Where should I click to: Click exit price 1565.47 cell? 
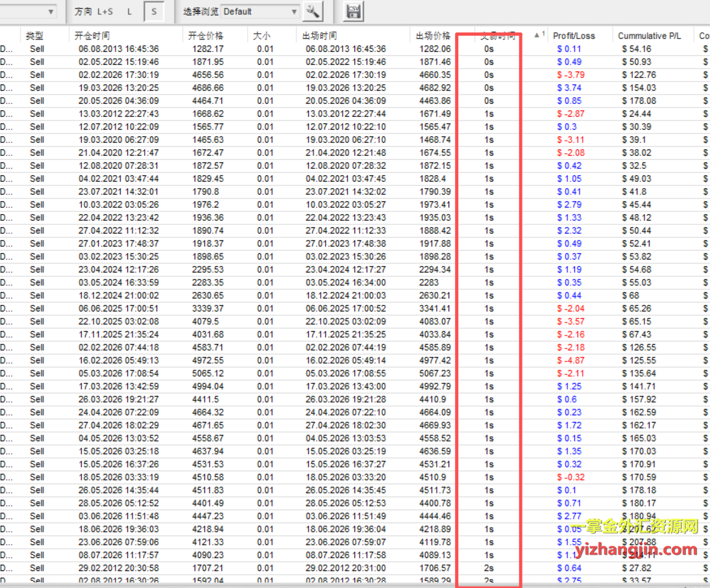click(435, 127)
